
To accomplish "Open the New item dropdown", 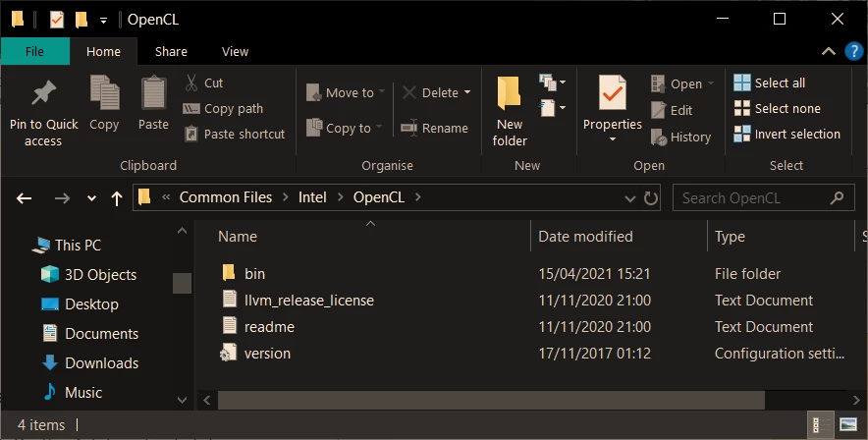I will (553, 82).
